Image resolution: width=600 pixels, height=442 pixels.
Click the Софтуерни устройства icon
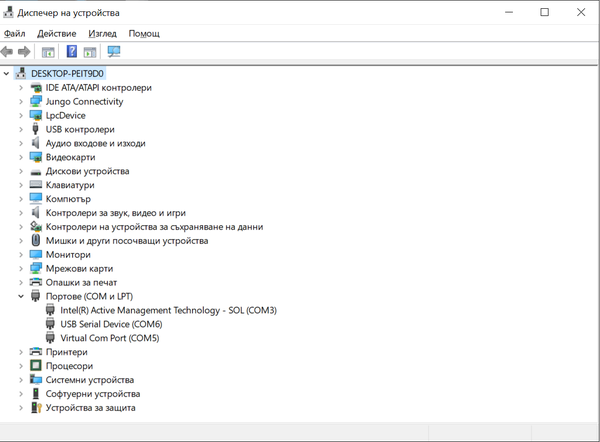click(36, 393)
